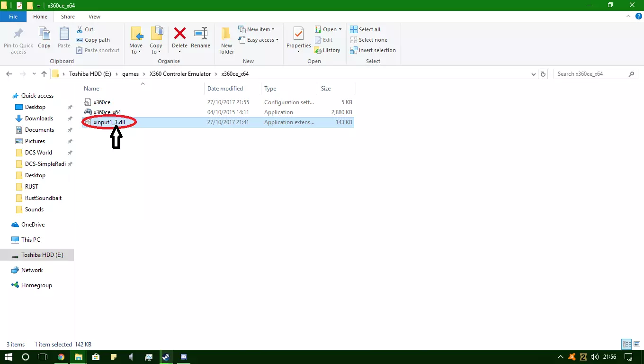Open file History
This screenshot has width=644, height=364.
327,50
